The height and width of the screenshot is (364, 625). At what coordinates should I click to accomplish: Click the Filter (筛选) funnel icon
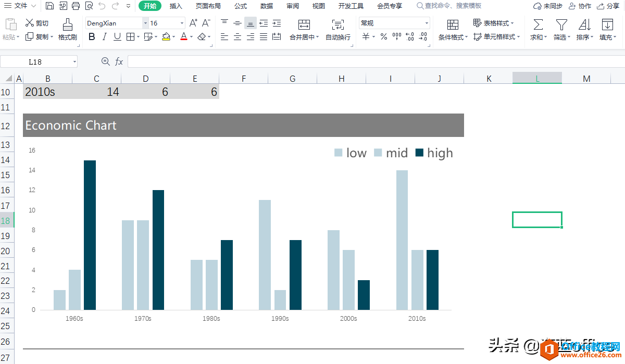(561, 24)
